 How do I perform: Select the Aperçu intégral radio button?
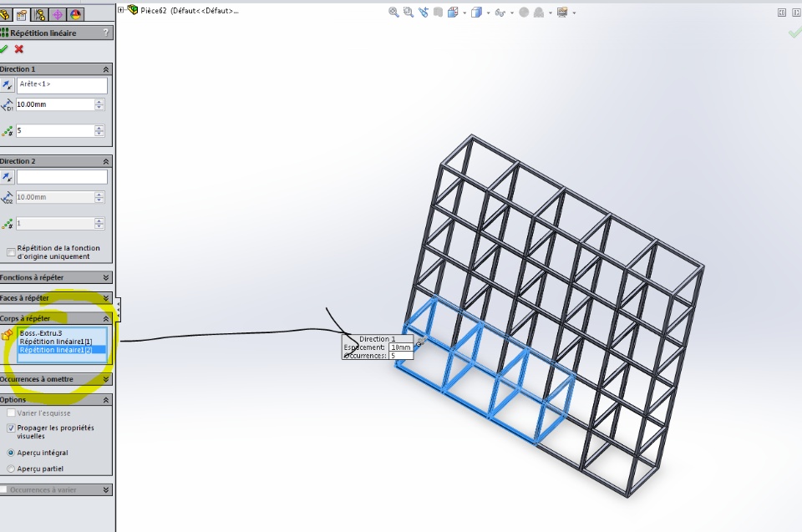click(11, 453)
